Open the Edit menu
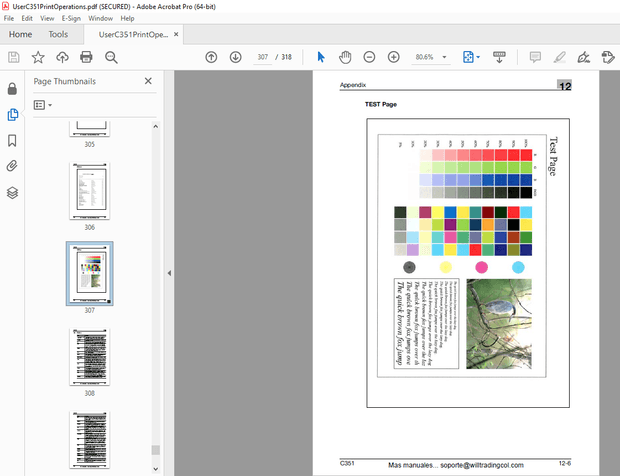Image resolution: width=620 pixels, height=476 pixels. (x=27, y=18)
